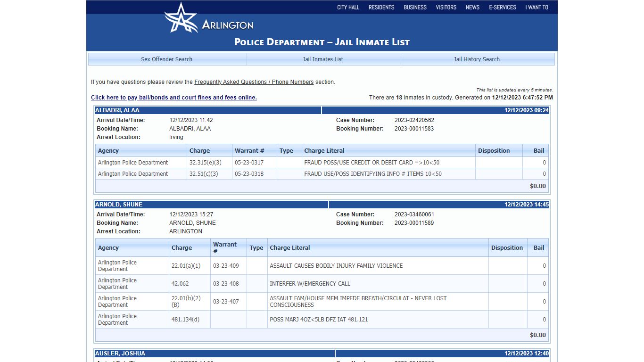
Task: Click the generated timestamp 12/12/2023 6:47:52 PM
Action: coord(522,98)
